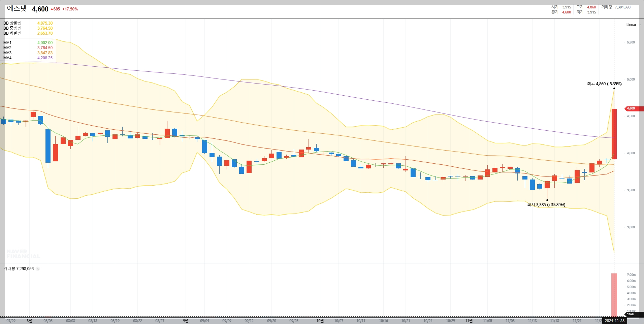Click the 7.00m volume axis label
Image resolution: width=644 pixels, height=324 pixels.
tap(631, 275)
